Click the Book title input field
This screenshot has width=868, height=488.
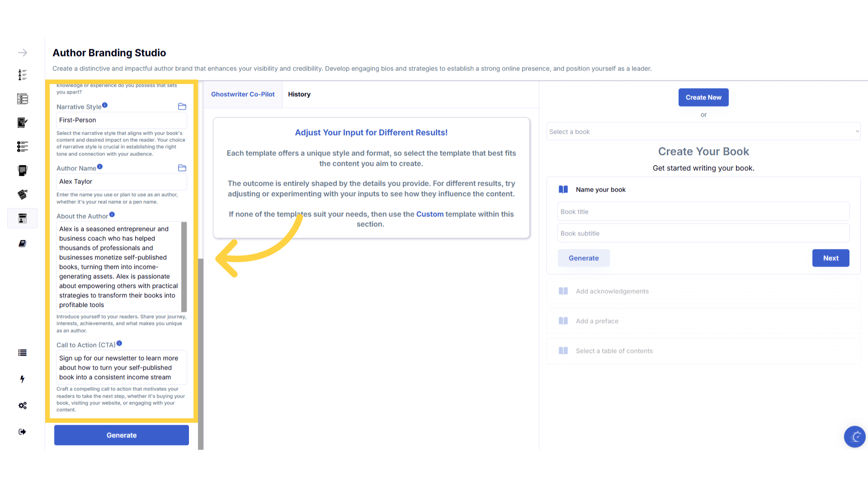tap(703, 212)
